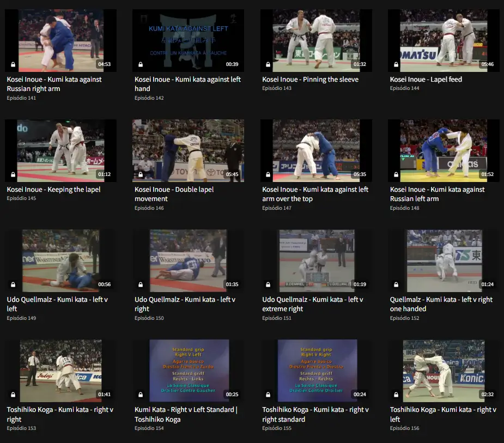Click the 02:32 duration badge
This screenshot has width=504, height=443.
[x=488, y=395]
